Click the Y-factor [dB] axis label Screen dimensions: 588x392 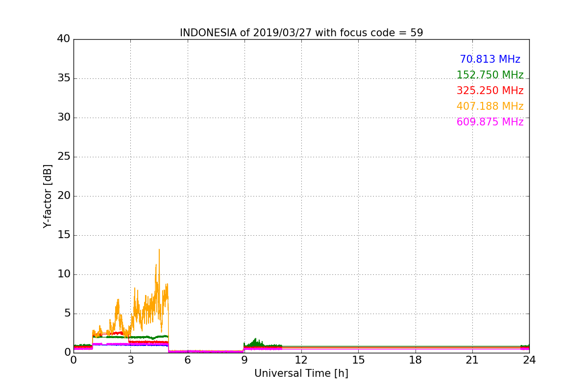(48, 196)
